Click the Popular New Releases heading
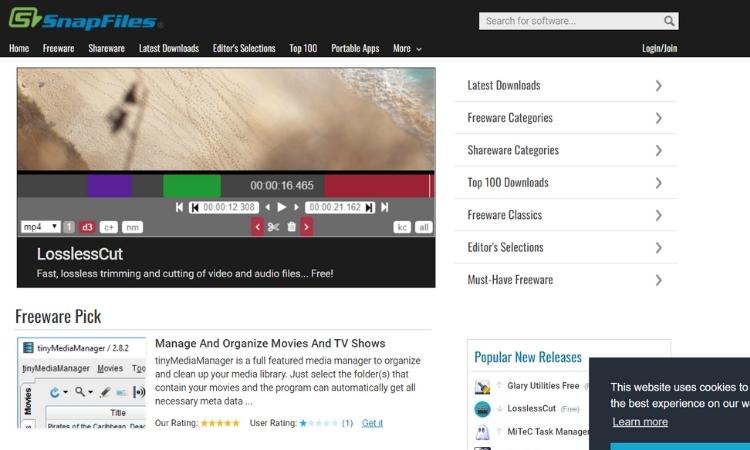The image size is (750, 450). coord(528,357)
